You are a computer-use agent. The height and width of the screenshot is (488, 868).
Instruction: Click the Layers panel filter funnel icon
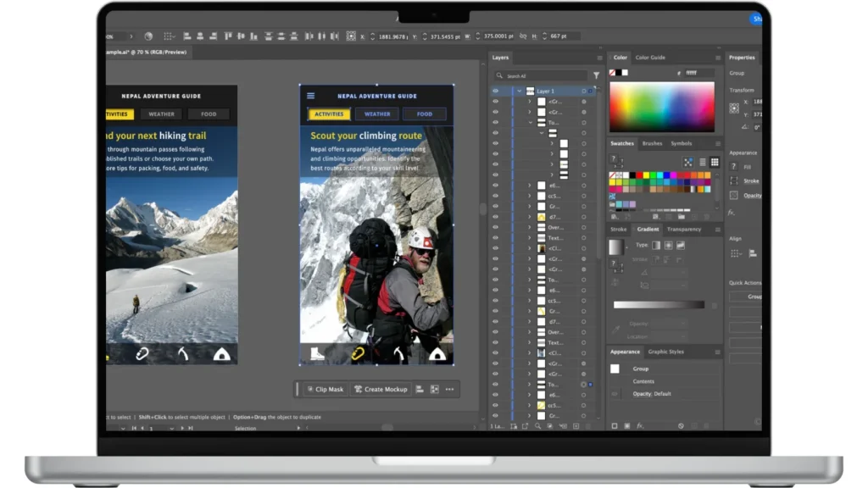pos(596,75)
